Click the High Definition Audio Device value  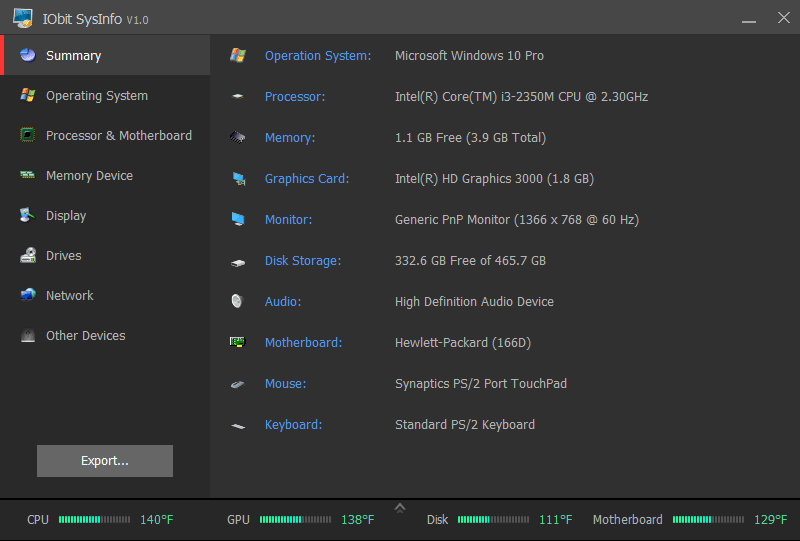pos(474,302)
